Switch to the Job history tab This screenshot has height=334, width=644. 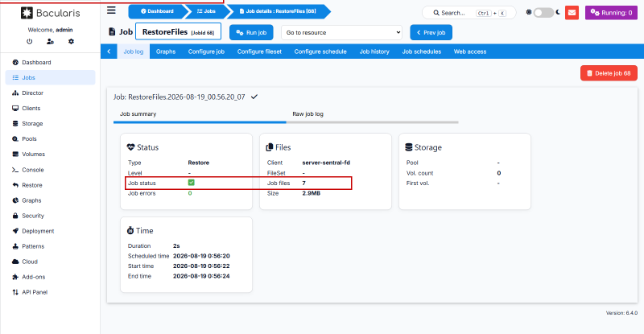coord(374,52)
